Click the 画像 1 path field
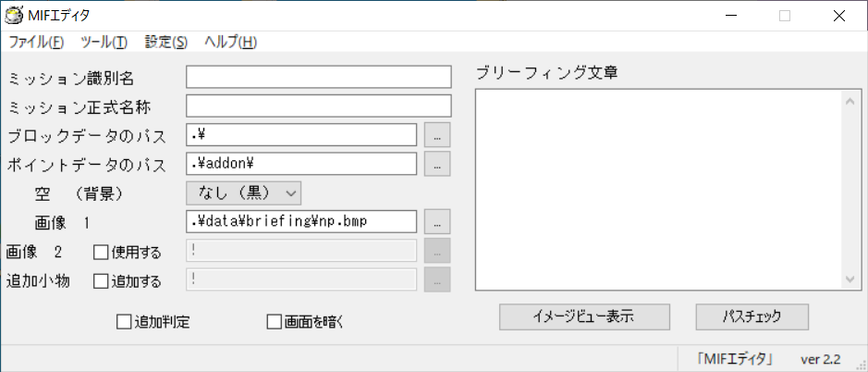 tap(301, 221)
